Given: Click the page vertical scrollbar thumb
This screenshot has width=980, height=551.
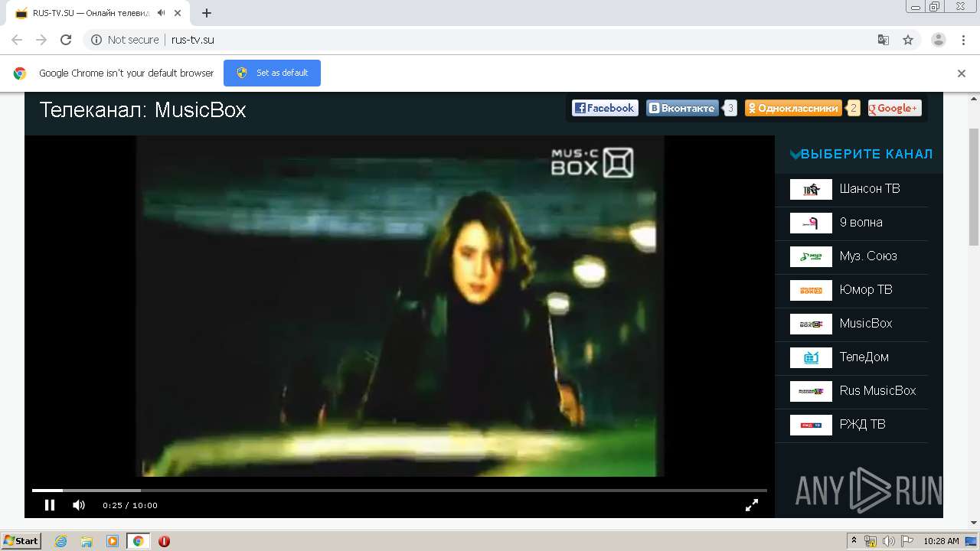Looking at the screenshot, I should tap(974, 187).
